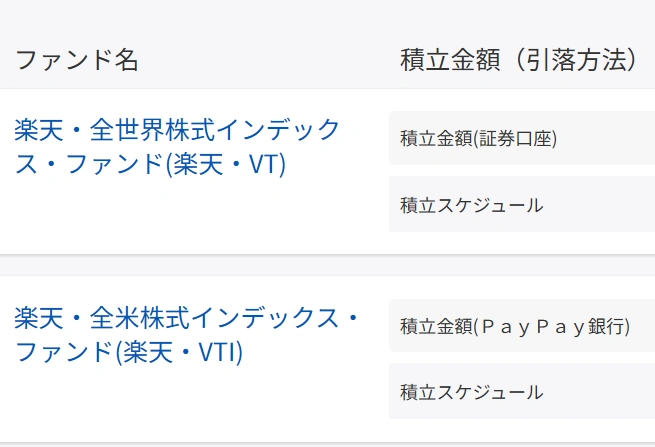Click 積立スケジュール in the 楽天・VTI row
The width and height of the screenshot is (655, 447).
tap(471, 392)
